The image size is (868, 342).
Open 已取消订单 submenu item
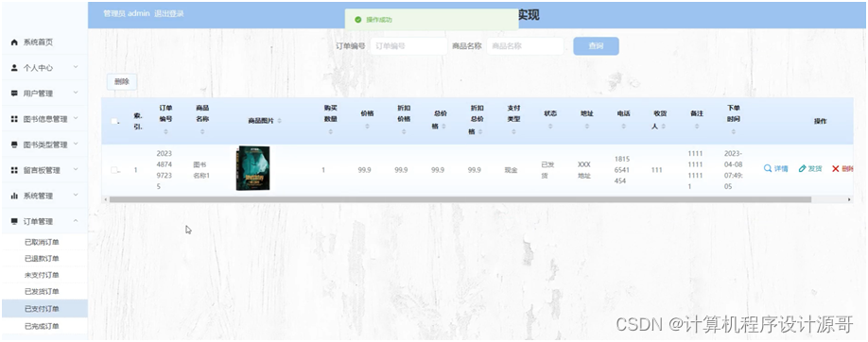pos(44,242)
